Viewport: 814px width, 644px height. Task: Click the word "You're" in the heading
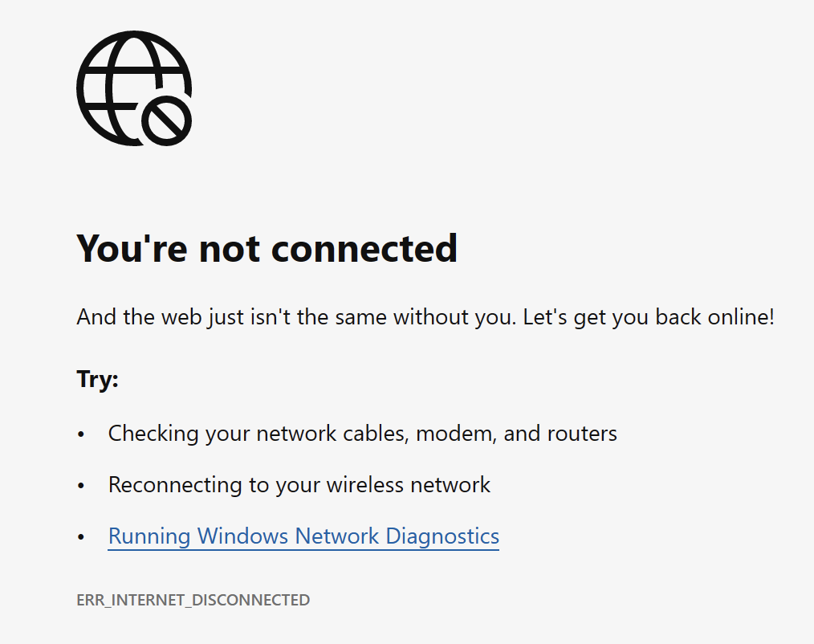pos(132,248)
